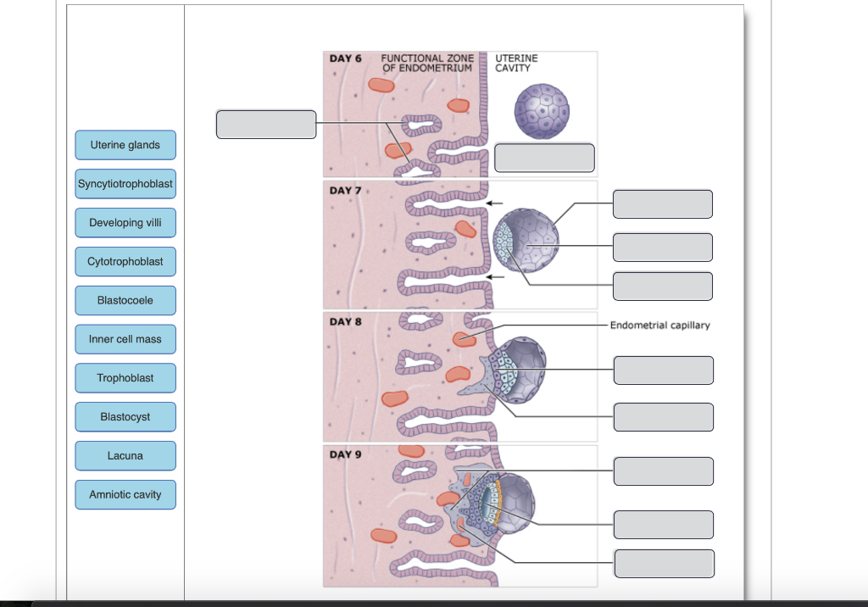Click the lower answer box in Day 8 panel
Screen dimensions: 868x607
663,417
